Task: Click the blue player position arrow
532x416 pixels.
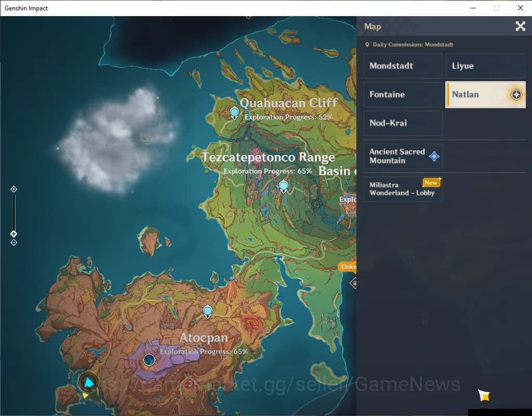Action: click(x=88, y=382)
